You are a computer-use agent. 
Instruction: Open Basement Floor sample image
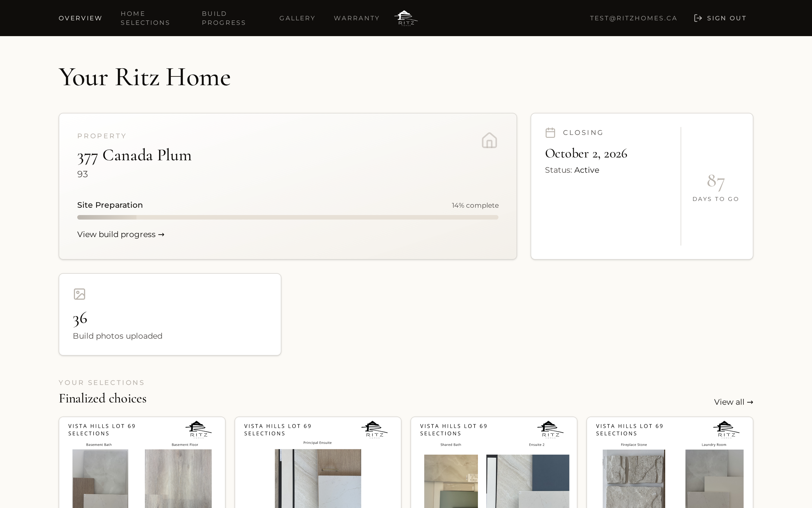tap(178, 479)
